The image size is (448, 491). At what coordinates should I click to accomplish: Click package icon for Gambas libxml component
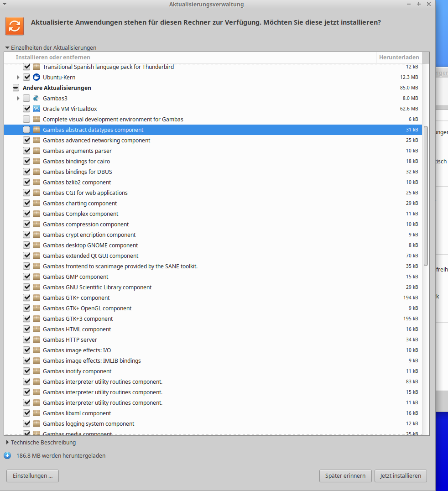36,413
